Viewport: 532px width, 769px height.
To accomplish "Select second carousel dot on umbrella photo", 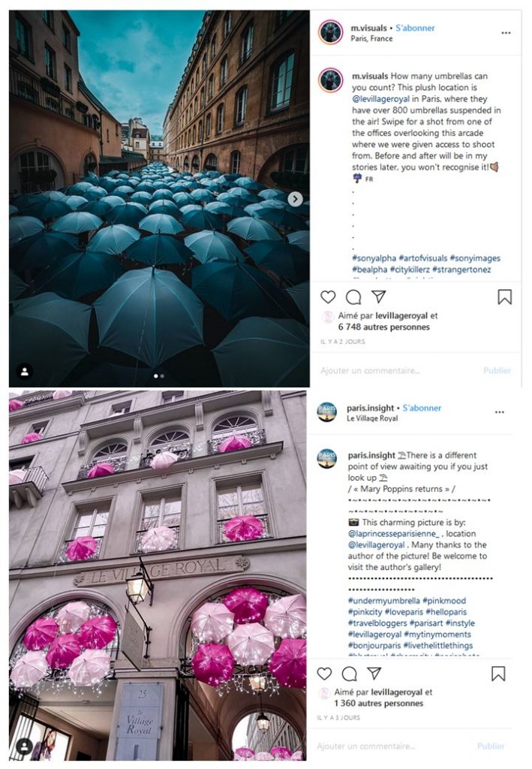I will pos(162,376).
